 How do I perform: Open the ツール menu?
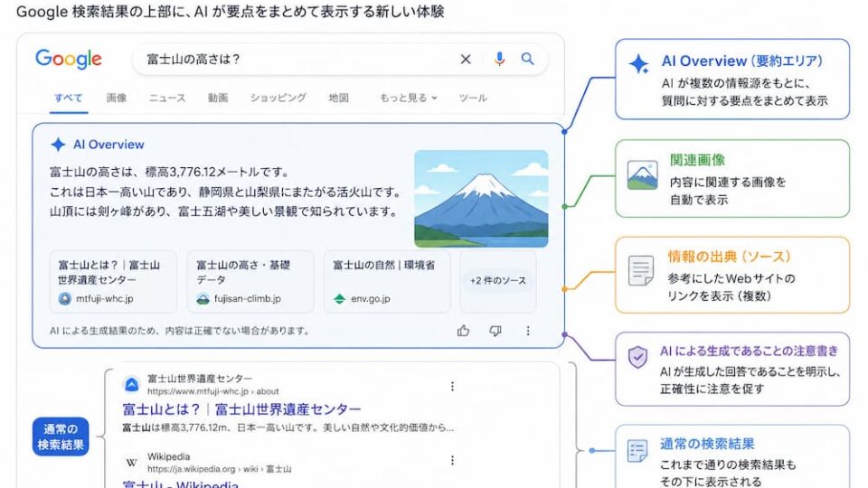[x=473, y=98]
